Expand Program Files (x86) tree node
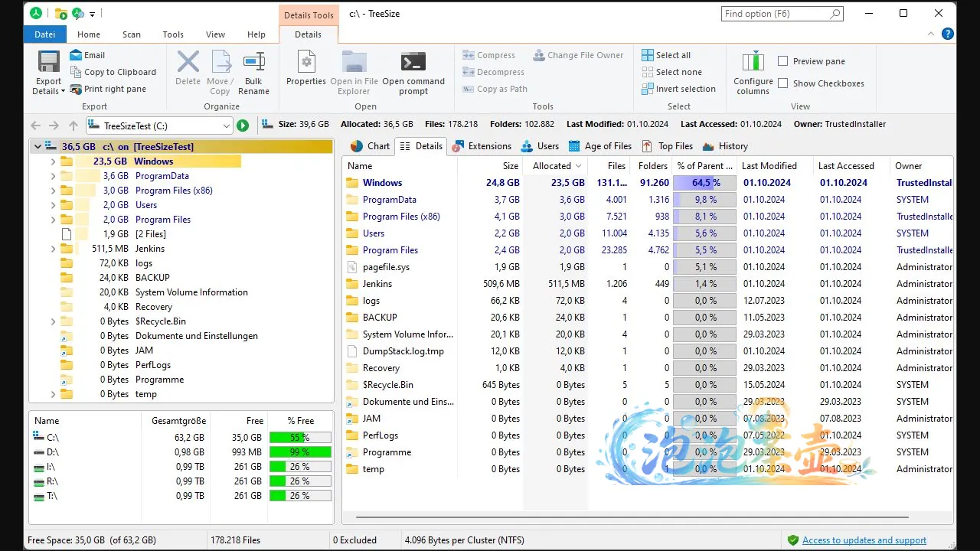Viewport: 980px width, 551px height. tap(53, 191)
